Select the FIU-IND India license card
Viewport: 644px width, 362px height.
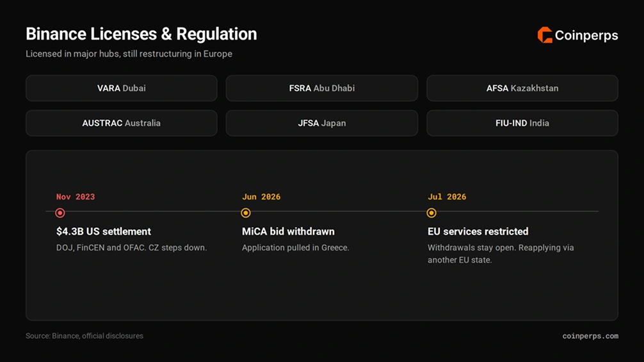522,123
